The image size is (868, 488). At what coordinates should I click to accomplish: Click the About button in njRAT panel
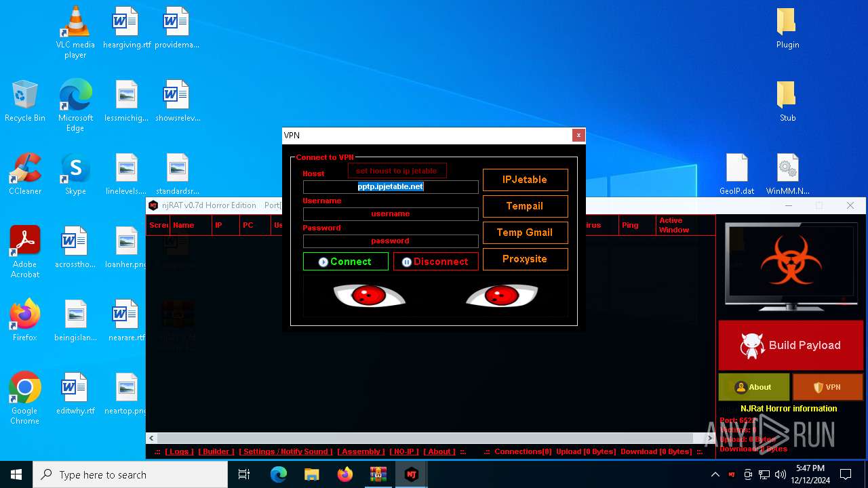[754, 387]
